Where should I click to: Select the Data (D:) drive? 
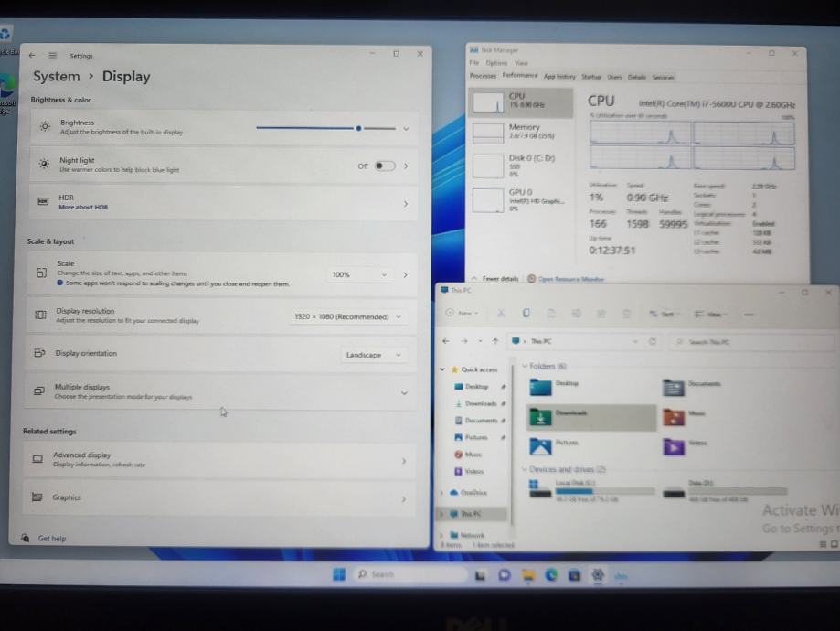coord(725,490)
